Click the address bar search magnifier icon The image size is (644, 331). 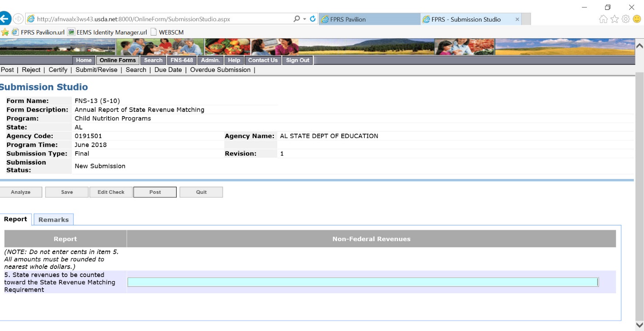click(296, 19)
